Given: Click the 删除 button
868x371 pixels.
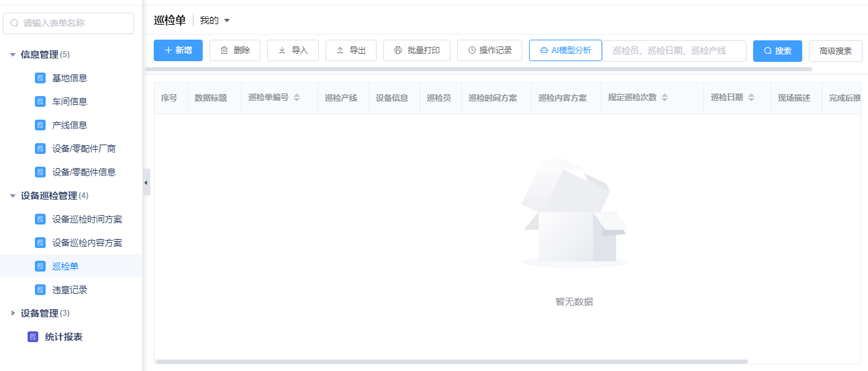Looking at the screenshot, I should [235, 50].
